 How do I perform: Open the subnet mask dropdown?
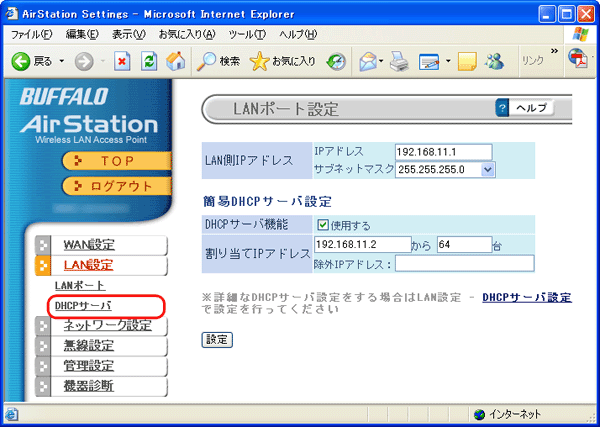(x=487, y=170)
